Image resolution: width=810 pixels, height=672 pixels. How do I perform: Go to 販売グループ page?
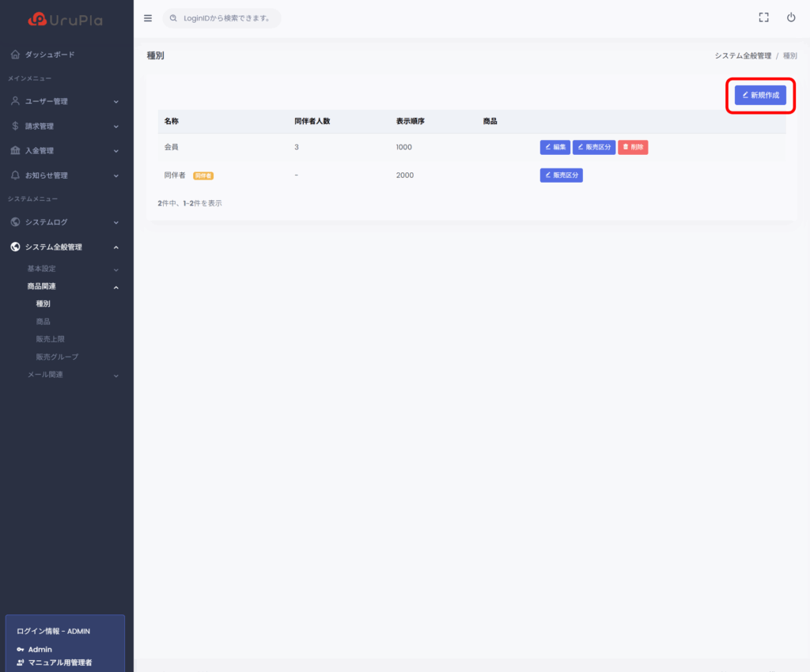[x=57, y=357]
